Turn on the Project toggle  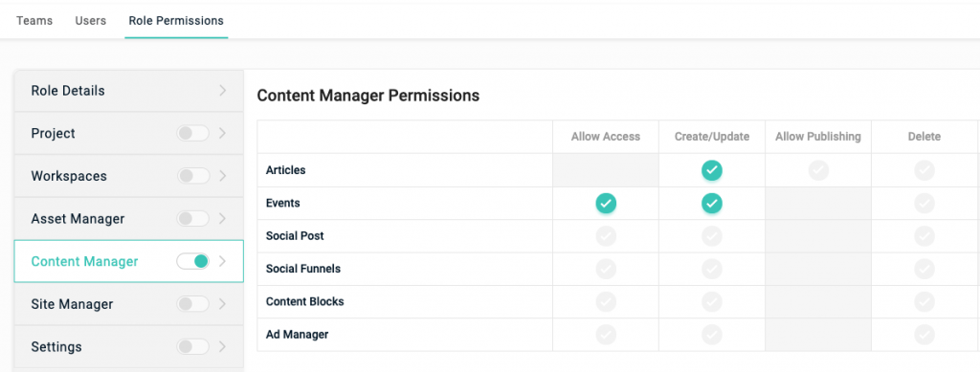pyautogui.click(x=192, y=134)
